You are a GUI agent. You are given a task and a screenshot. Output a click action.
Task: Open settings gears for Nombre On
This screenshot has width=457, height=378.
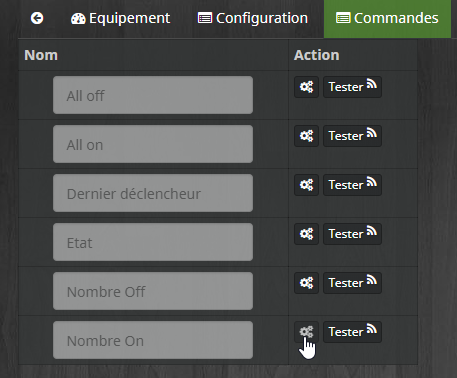(x=306, y=332)
